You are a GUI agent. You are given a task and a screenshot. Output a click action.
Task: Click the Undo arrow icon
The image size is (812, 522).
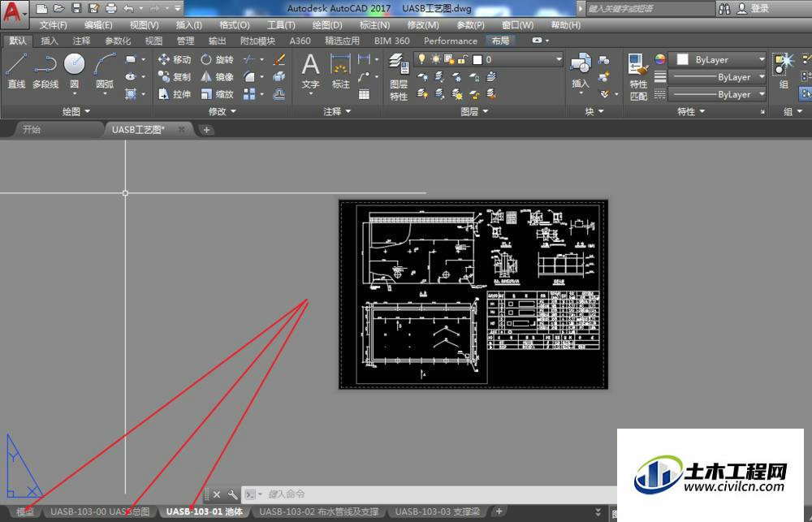click(x=128, y=8)
